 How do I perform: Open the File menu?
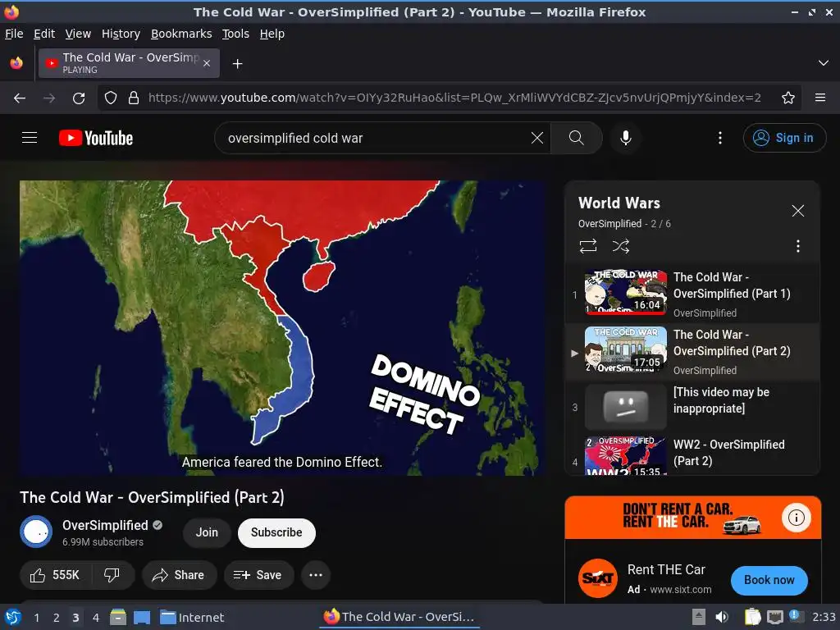pyautogui.click(x=14, y=34)
